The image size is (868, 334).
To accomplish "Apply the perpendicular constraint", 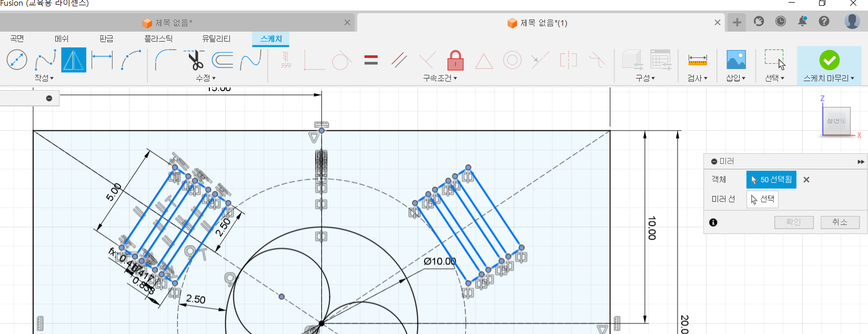I will click(x=314, y=60).
